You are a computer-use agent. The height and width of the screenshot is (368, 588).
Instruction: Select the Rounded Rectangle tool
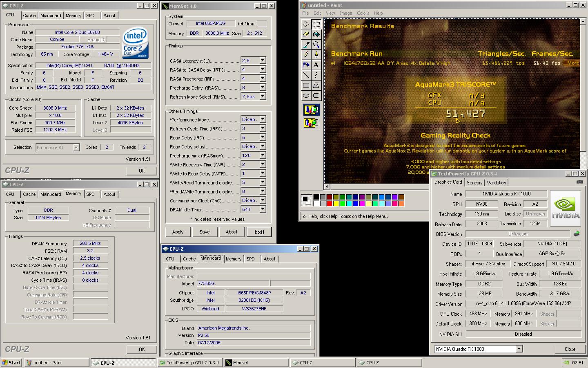click(x=316, y=96)
